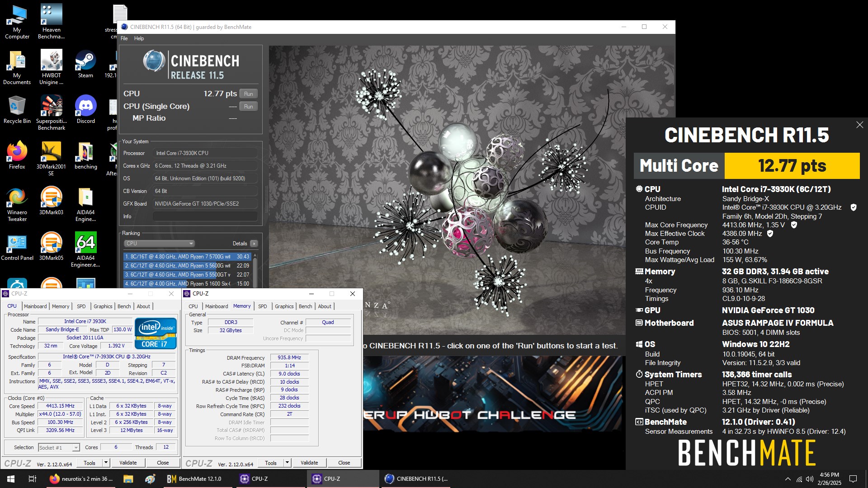
Task: Click the Info input field in Cinebench
Action: [x=205, y=216]
